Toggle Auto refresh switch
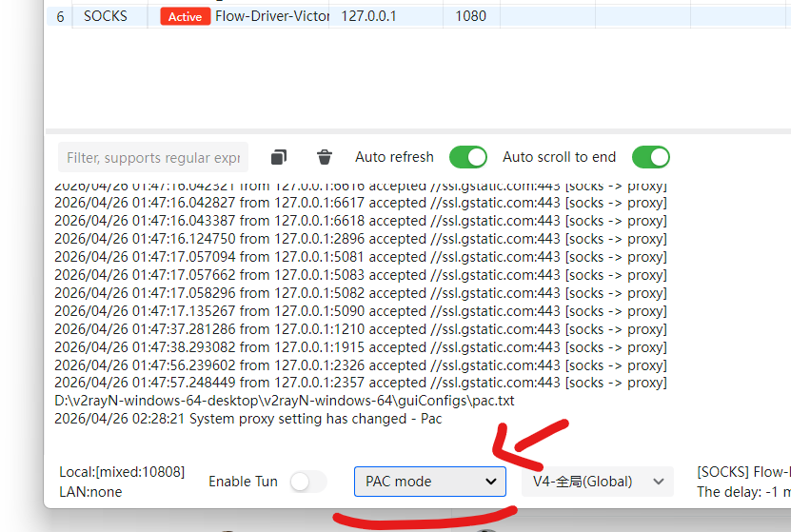This screenshot has height=532, width=791. tap(468, 157)
